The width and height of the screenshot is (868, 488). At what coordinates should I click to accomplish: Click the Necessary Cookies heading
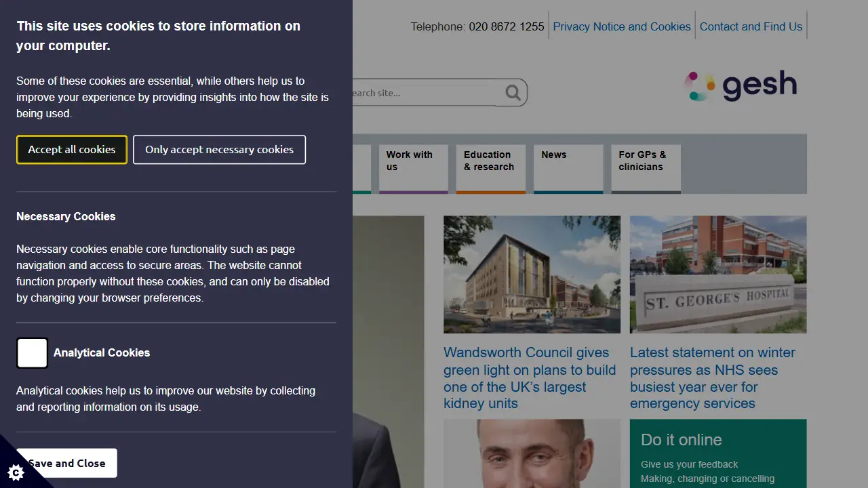tap(66, 216)
